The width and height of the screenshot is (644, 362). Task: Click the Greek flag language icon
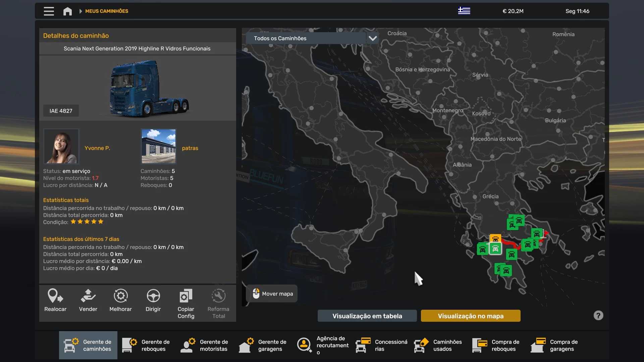pos(464,11)
